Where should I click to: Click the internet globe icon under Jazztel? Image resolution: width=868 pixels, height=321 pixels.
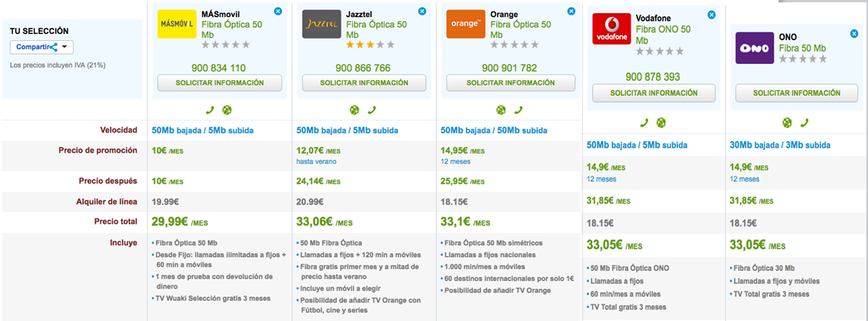(x=355, y=110)
